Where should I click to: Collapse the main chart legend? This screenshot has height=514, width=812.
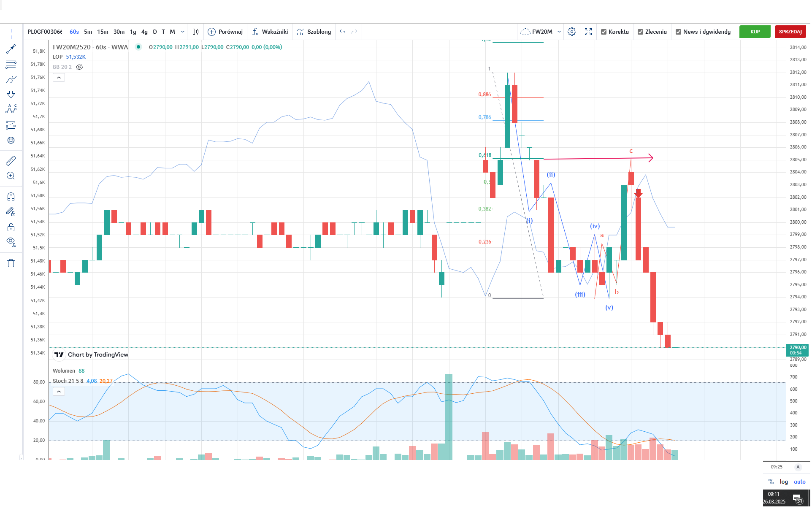click(x=59, y=78)
